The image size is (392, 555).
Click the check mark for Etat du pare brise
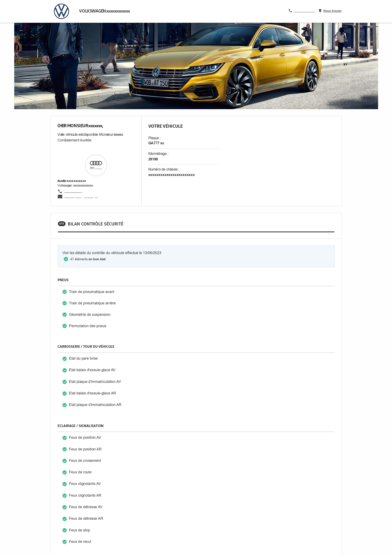pyautogui.click(x=65, y=359)
